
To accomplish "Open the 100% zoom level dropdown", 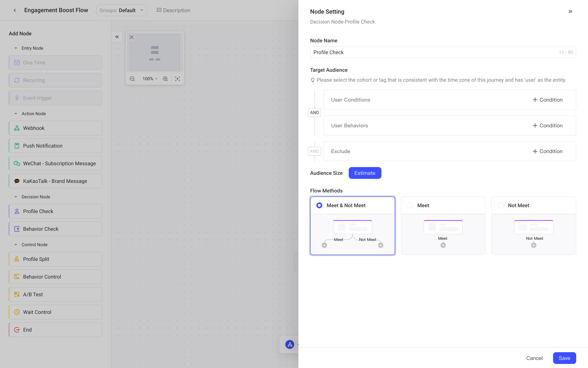I will (x=150, y=79).
